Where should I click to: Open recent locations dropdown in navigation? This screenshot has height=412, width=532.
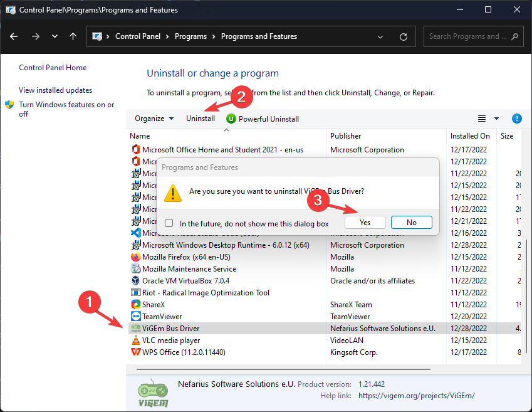click(55, 36)
